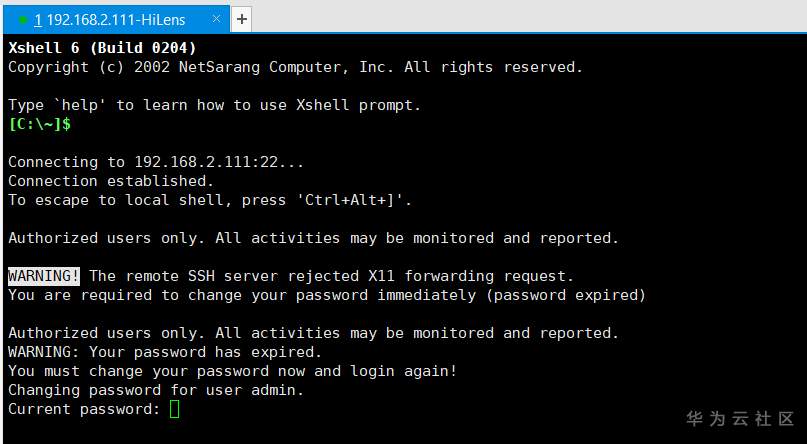This screenshot has height=444, width=807.
Task: Click 'Your password has expired' warning line
Action: coord(165,352)
